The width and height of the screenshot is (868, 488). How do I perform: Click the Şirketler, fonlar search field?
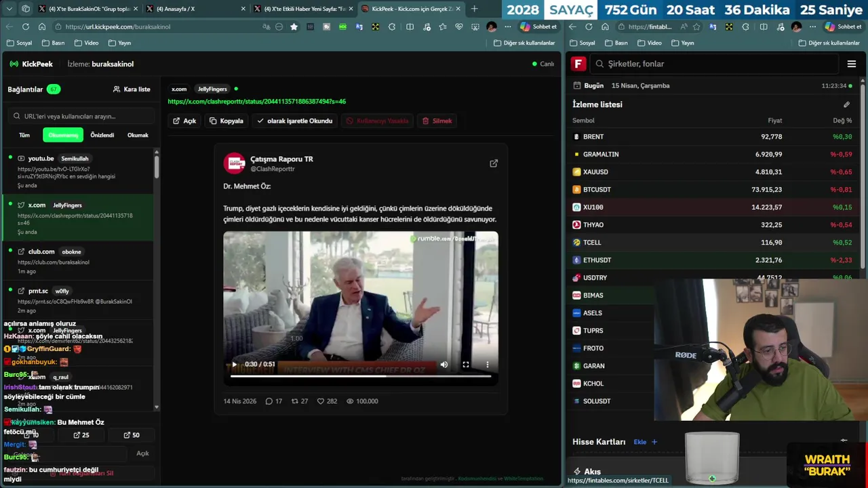[715, 64]
